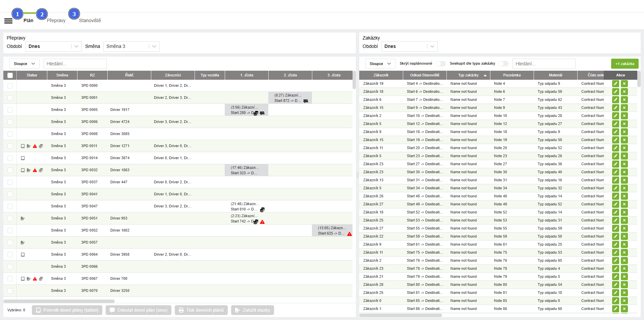Open the Zakázky Období dropdown showing Dnes
This screenshot has width=644, height=320.
point(410,46)
